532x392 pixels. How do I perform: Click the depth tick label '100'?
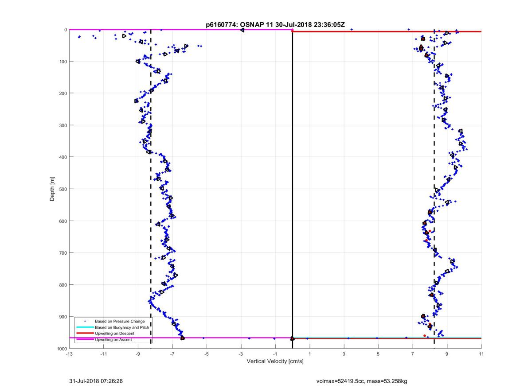pyautogui.click(x=63, y=62)
